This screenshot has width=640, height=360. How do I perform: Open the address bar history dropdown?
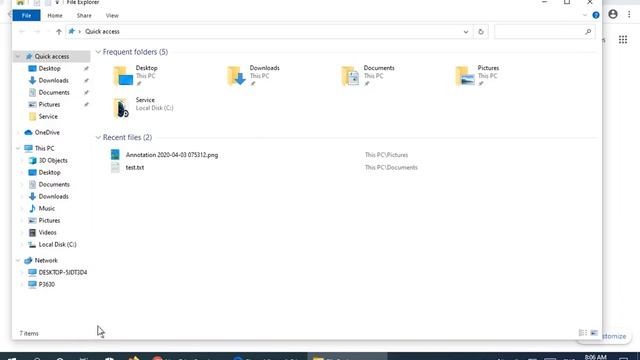coord(466,32)
